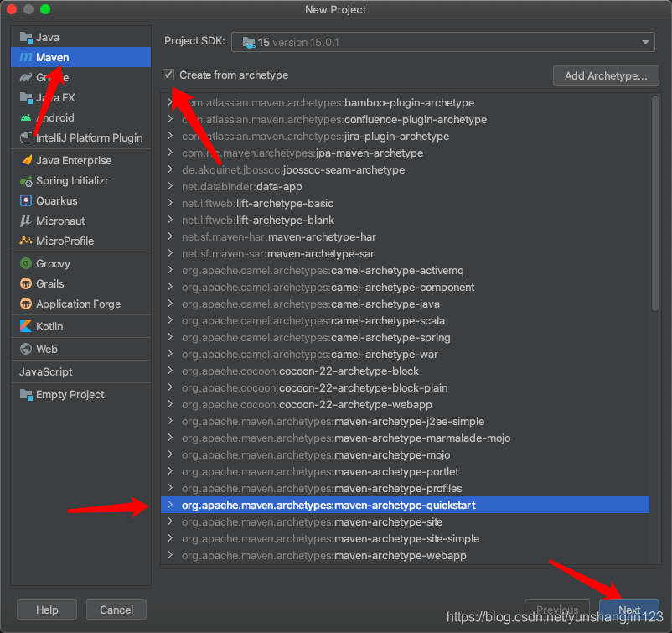Click the Spring Initializr icon
This screenshot has height=633, width=672.
click(x=26, y=181)
